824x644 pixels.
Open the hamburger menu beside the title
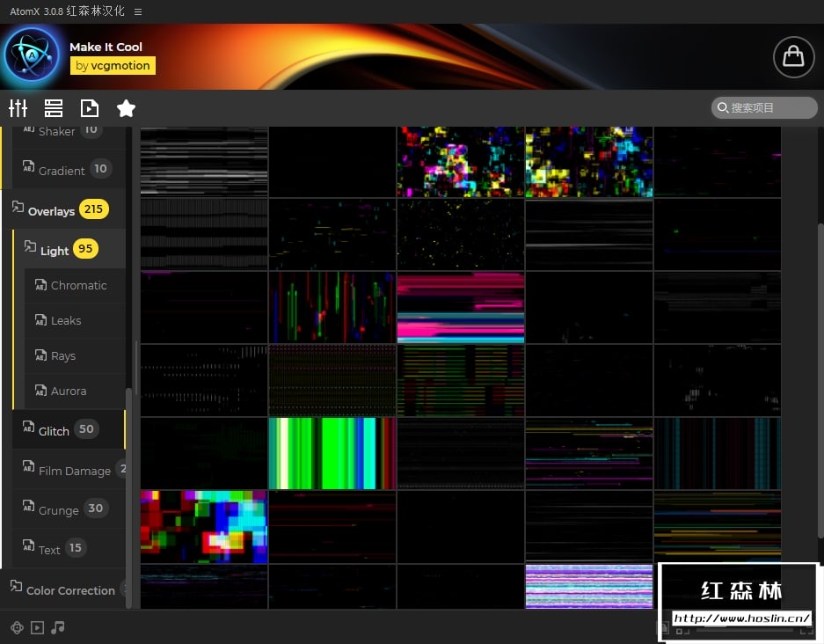138,11
